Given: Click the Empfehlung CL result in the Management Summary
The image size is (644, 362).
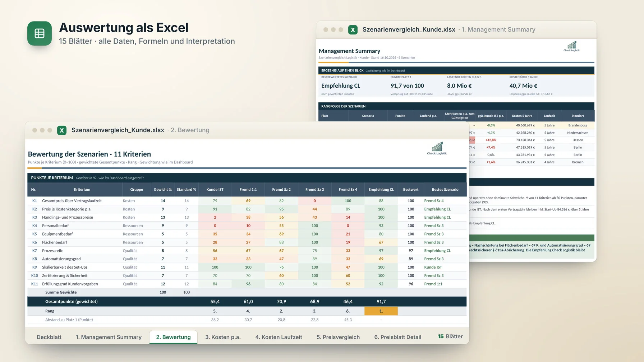Looking at the screenshot, I should (341, 86).
